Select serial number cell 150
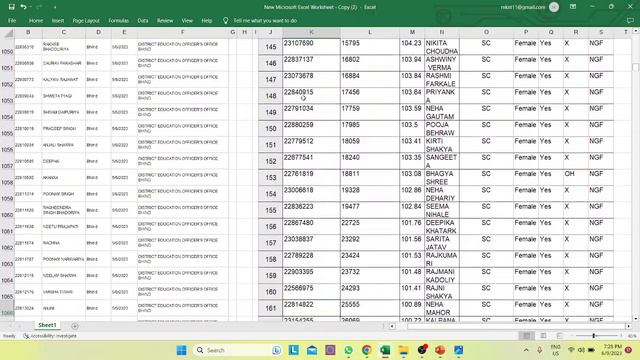Image resolution: width=640 pixels, height=360 pixels. point(271,129)
